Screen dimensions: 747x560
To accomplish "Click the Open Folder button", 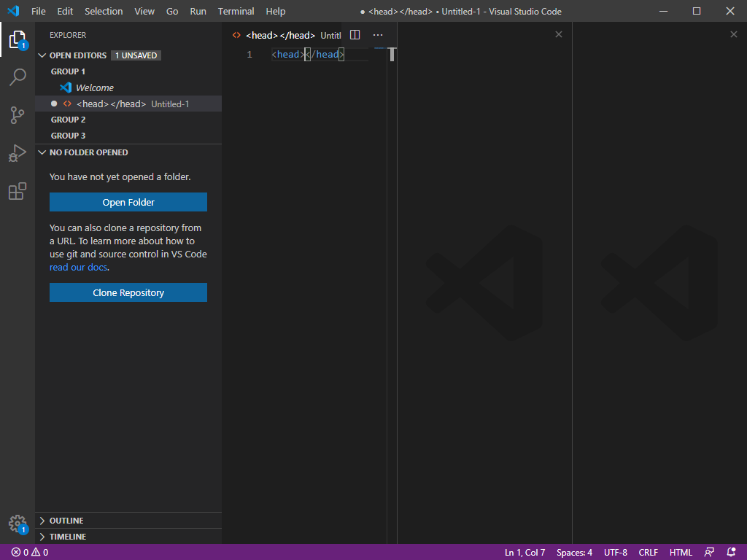I will (x=128, y=202).
